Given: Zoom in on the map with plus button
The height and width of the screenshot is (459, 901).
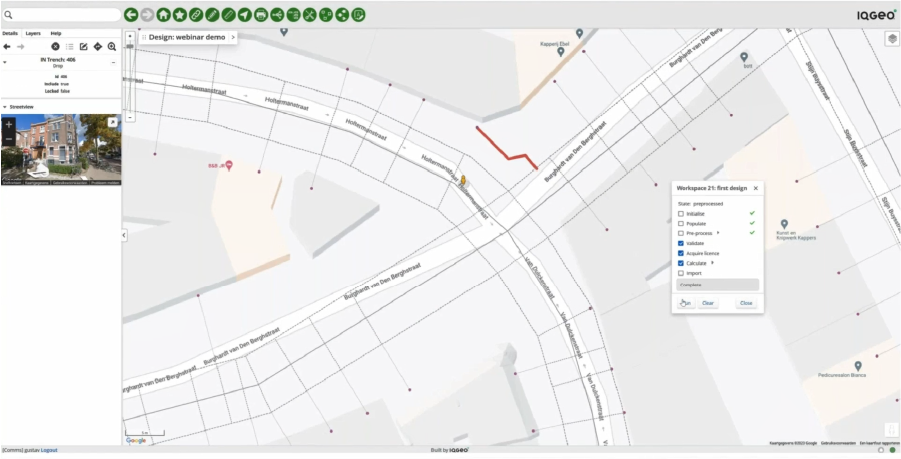Looking at the screenshot, I should tap(130, 36).
